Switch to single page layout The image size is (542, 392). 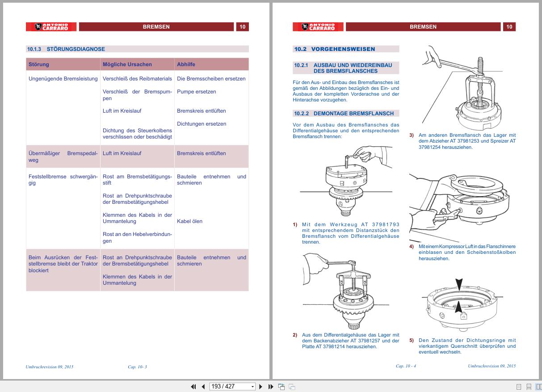click(x=519, y=387)
